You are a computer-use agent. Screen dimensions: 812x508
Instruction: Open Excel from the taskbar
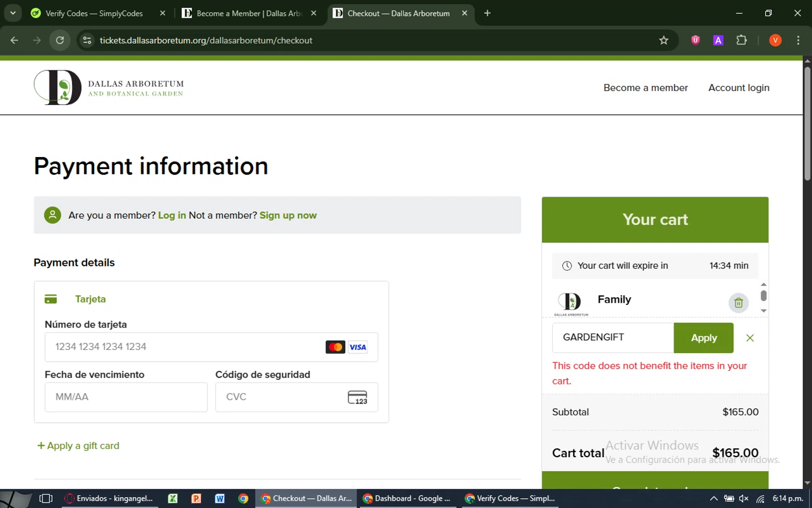tap(173, 498)
